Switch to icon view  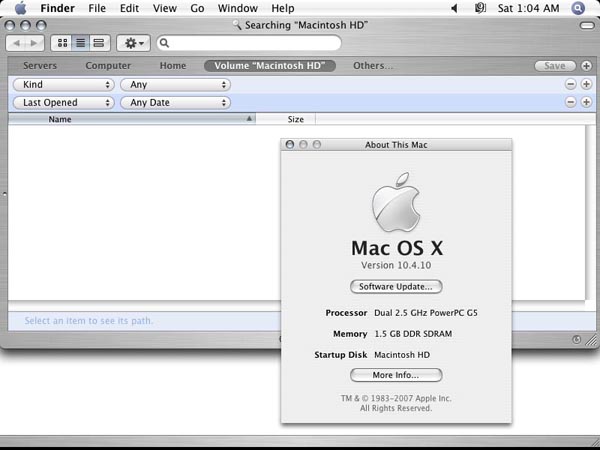[x=62, y=43]
